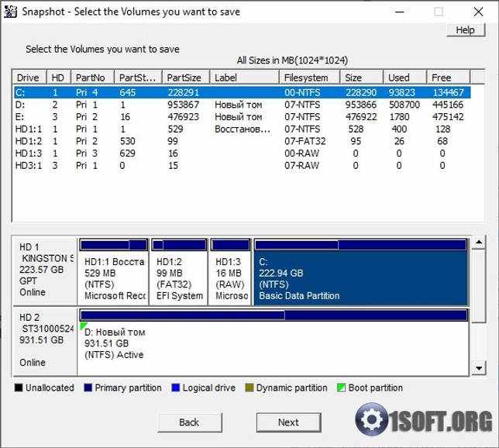
Task: Click the 475142 free space cell
Action: coord(448,117)
